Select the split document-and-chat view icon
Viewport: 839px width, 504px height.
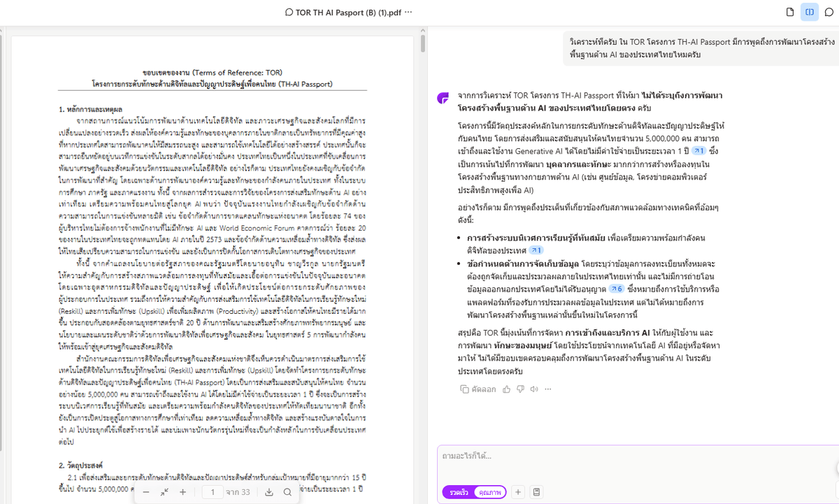coord(810,12)
